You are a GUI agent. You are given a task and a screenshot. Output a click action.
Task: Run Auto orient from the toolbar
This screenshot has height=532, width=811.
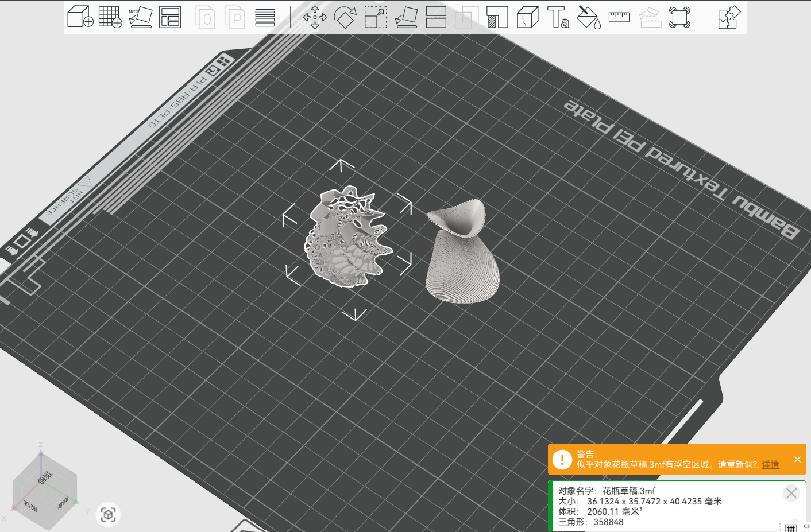pos(140,17)
